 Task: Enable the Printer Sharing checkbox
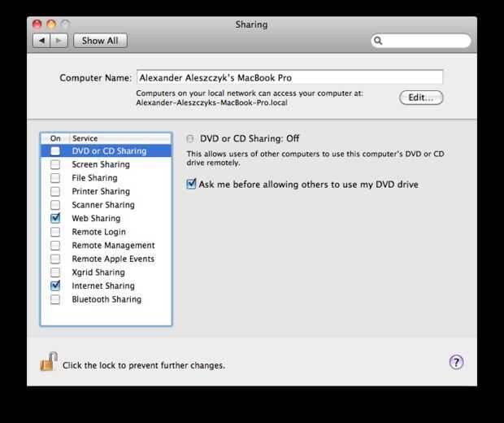point(55,191)
